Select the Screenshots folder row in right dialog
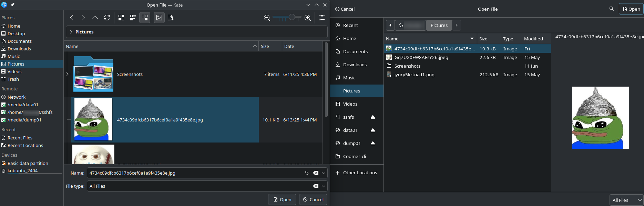The width and height of the screenshot is (644, 206). (468, 66)
